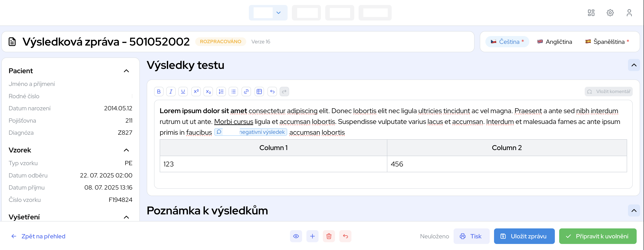Insert a table into the report
Viewport: 644px width, 250px height.
(x=259, y=92)
